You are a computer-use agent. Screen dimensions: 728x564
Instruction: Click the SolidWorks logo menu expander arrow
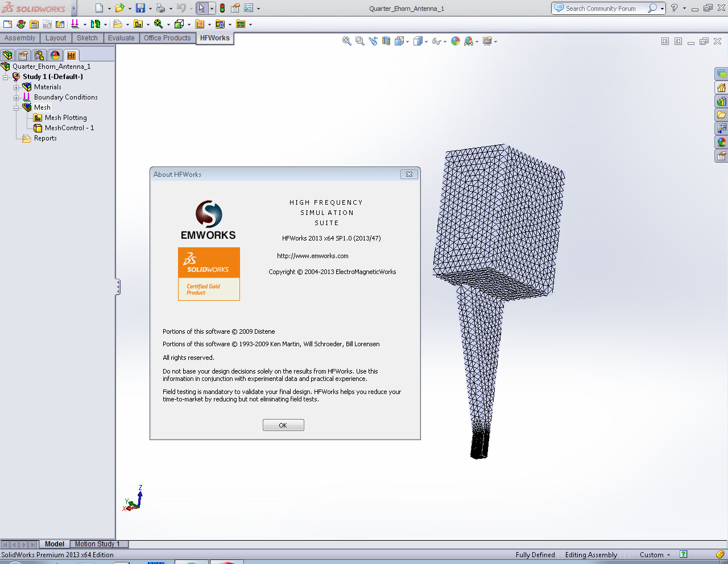74,9
